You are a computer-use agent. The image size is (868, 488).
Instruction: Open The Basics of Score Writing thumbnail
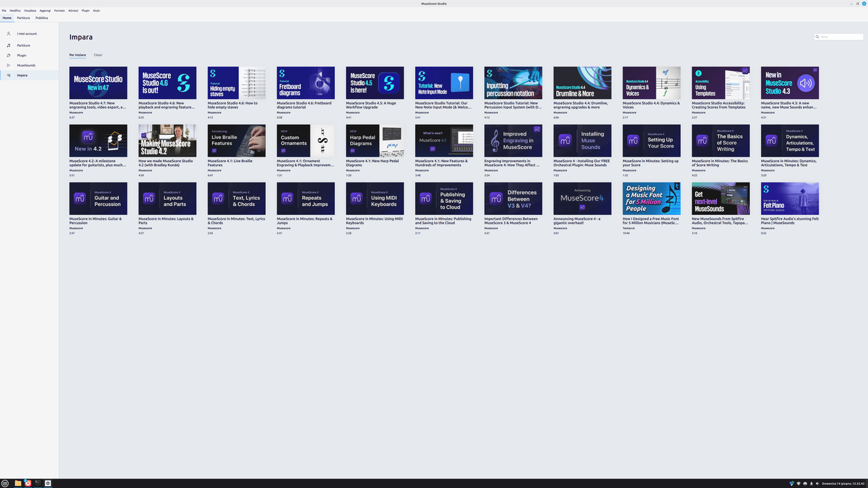[721, 141]
